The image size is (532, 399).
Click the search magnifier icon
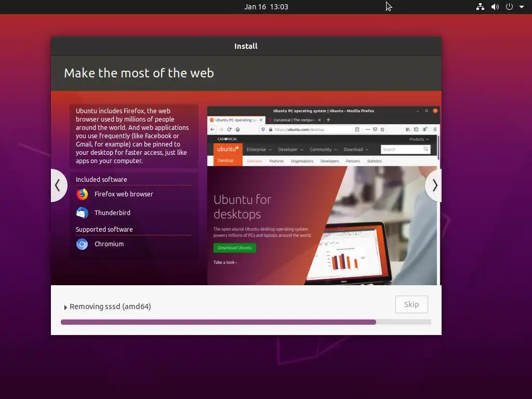(426, 149)
